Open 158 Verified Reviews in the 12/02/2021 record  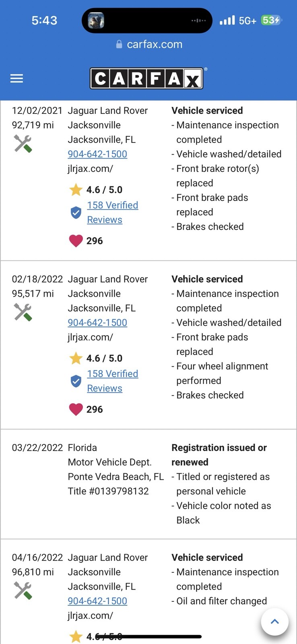point(112,213)
